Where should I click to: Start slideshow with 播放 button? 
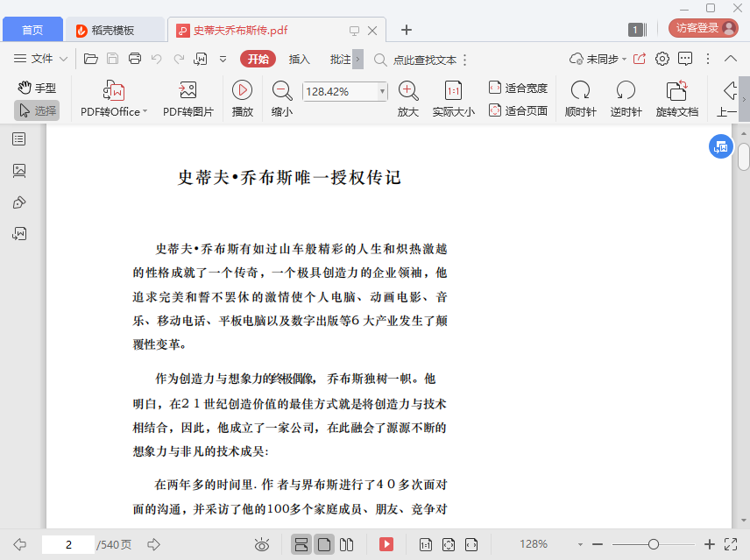243,99
